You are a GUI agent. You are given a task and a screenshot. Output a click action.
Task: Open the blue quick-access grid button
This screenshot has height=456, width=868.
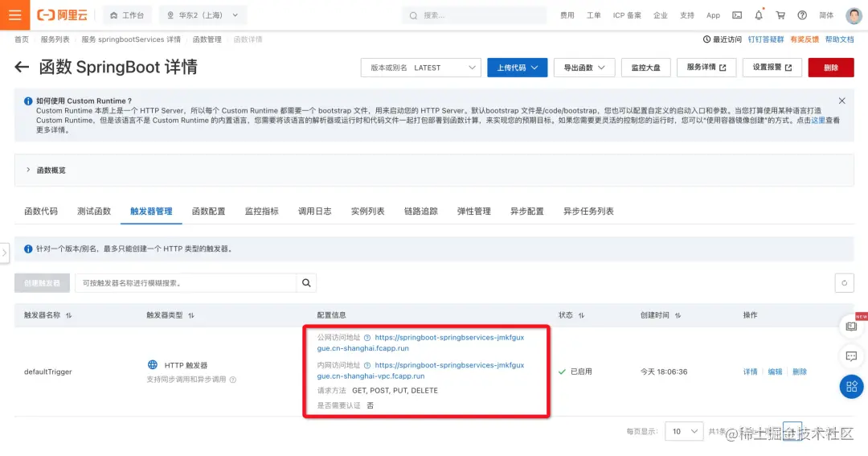tap(851, 386)
